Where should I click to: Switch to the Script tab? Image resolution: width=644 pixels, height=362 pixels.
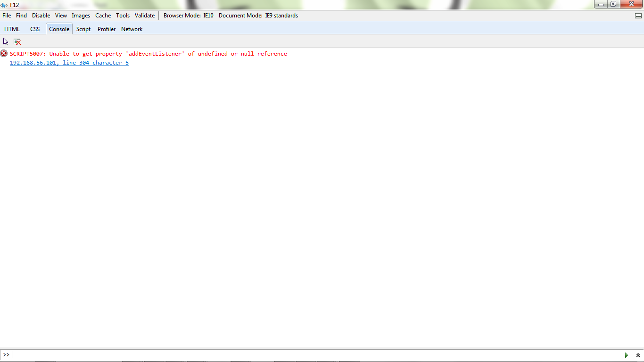click(83, 29)
